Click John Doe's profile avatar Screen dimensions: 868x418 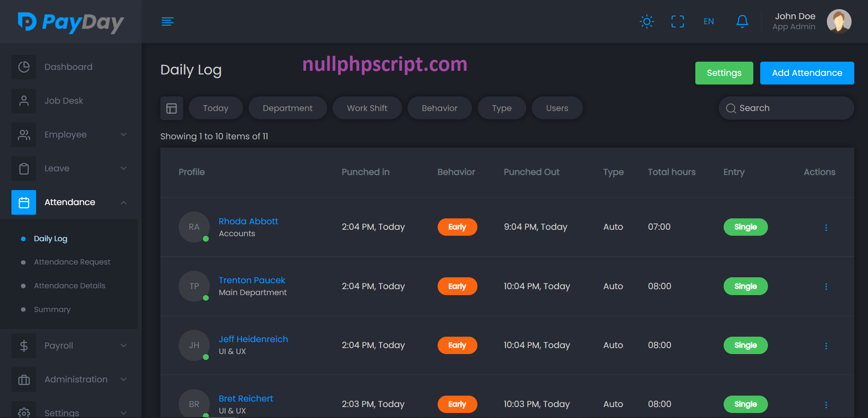coord(839,21)
